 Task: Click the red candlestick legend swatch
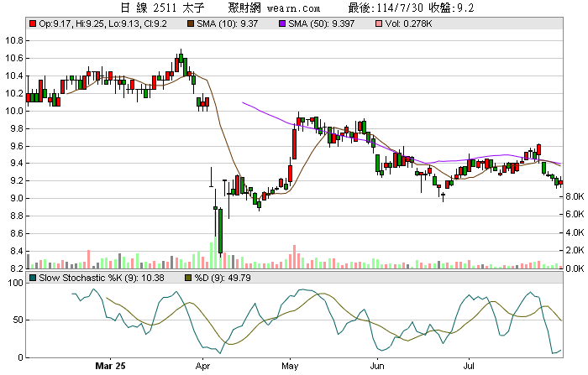pos(33,23)
